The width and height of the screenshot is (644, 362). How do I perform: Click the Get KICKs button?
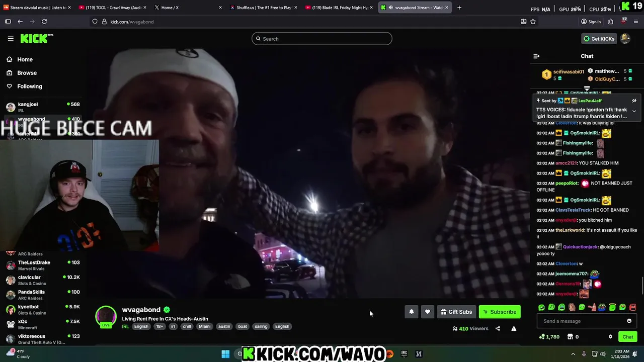tap(599, 39)
